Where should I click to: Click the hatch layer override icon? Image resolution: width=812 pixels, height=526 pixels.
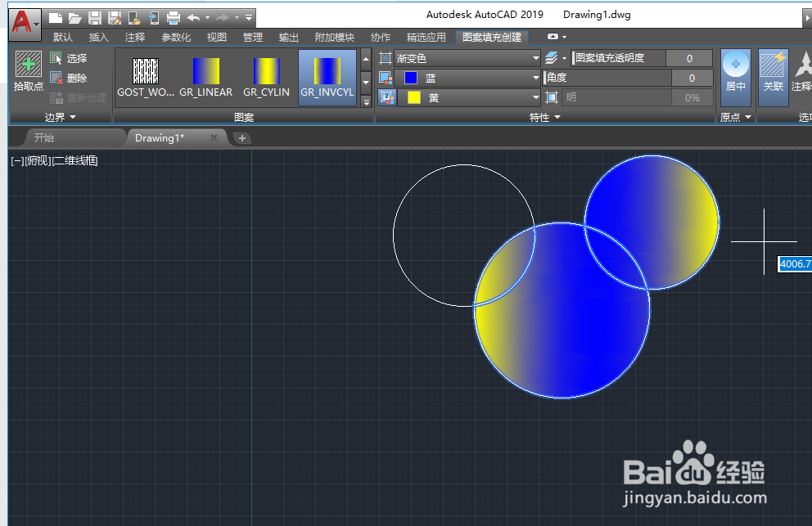552,58
